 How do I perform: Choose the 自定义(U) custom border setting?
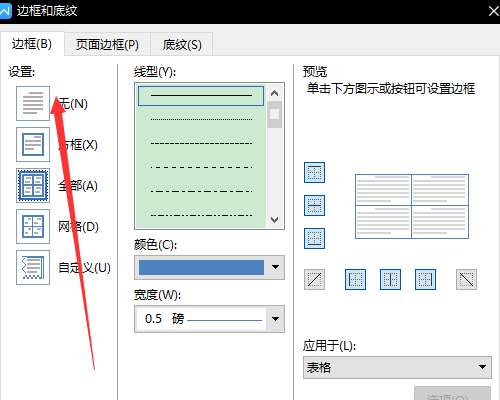pyautogui.click(x=33, y=267)
